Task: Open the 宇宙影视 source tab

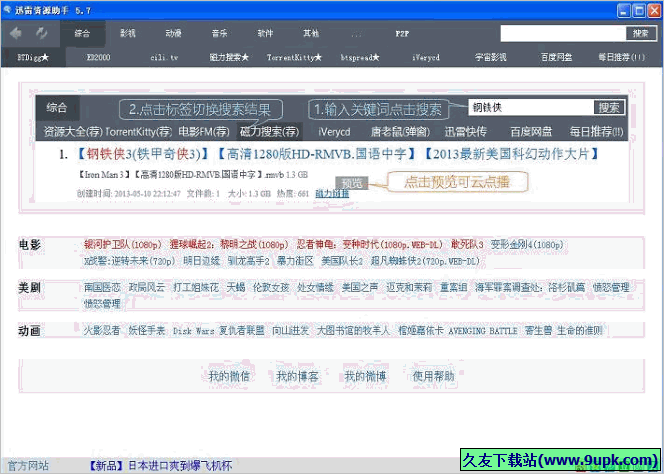Action: [x=490, y=57]
